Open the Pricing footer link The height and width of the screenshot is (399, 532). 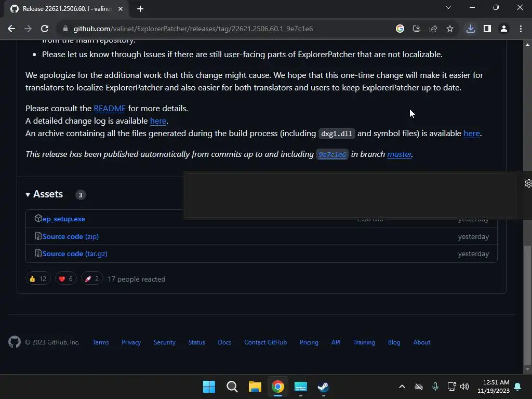(x=309, y=342)
